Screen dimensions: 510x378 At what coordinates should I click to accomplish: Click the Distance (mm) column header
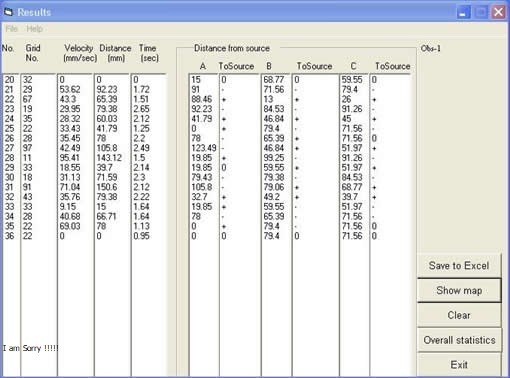point(115,53)
